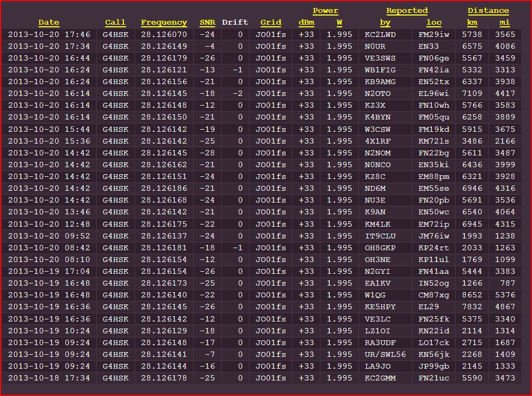Image resolution: width=532 pixels, height=396 pixels.
Task: Sort by the W power column header
Action: click(x=339, y=23)
